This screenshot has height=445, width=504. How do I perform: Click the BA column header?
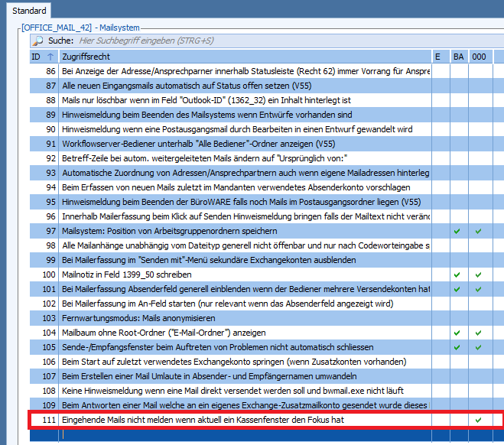(458, 57)
